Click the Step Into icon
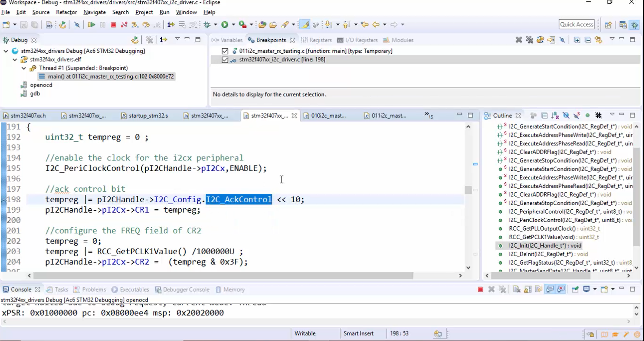The image size is (644, 341). 135,25
